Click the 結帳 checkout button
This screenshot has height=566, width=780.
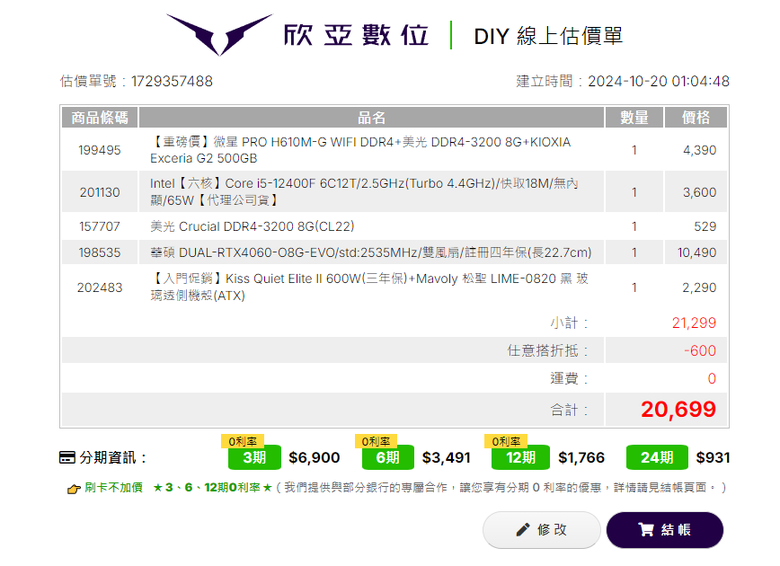665,530
